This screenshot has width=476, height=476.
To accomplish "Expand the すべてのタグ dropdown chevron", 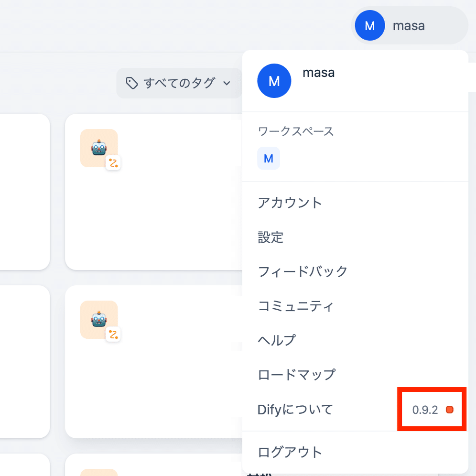I will coord(227,83).
